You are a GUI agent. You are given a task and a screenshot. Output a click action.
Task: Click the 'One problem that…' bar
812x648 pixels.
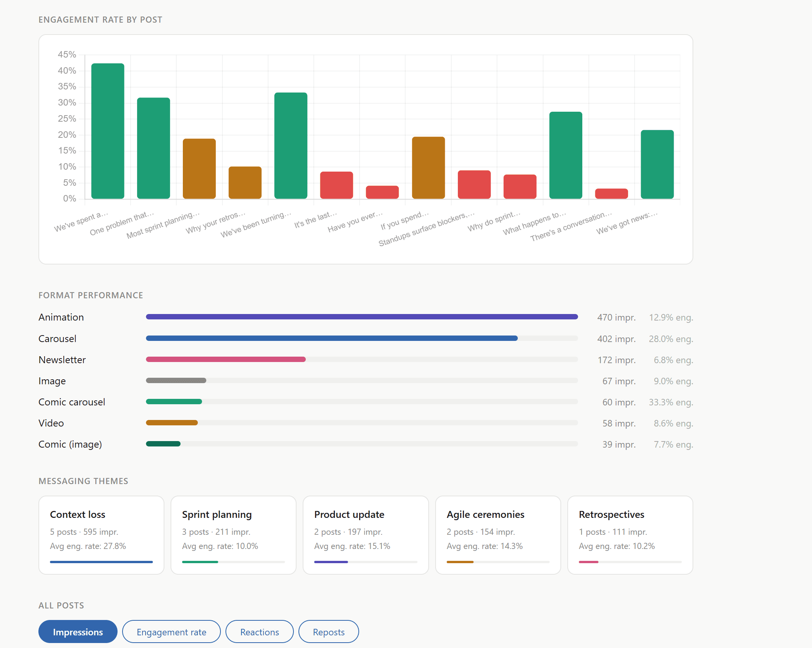[154, 148]
